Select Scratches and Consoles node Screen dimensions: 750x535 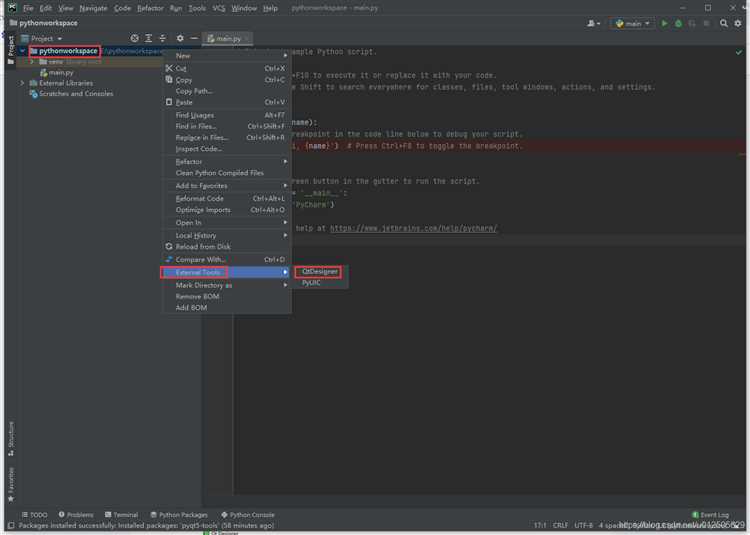click(72, 94)
